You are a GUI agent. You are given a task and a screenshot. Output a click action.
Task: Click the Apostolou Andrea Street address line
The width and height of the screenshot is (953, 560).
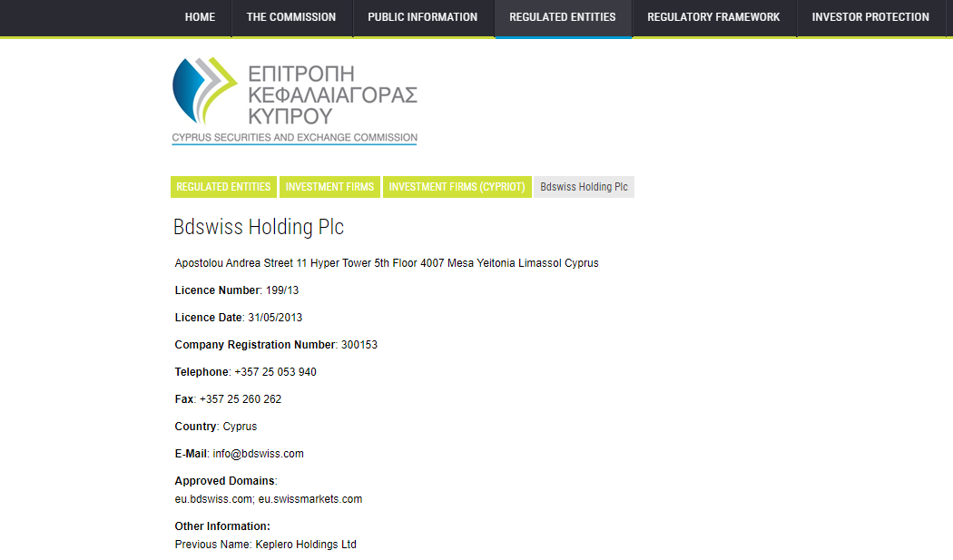coord(387,263)
